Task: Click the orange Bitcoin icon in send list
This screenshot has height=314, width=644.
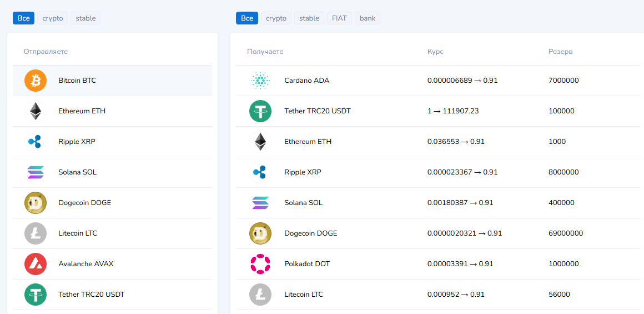Action: 36,81
